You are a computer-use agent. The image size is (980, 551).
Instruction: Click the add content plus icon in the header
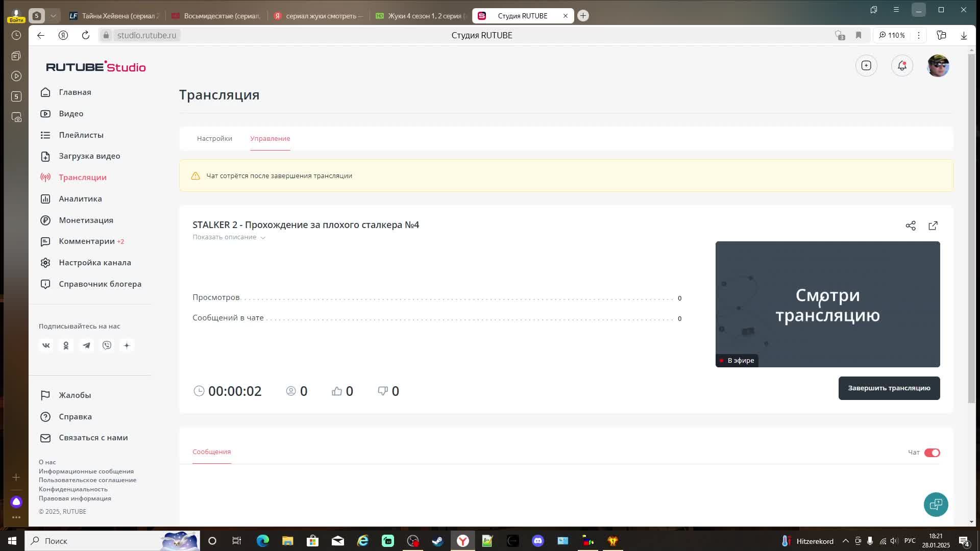(x=866, y=66)
